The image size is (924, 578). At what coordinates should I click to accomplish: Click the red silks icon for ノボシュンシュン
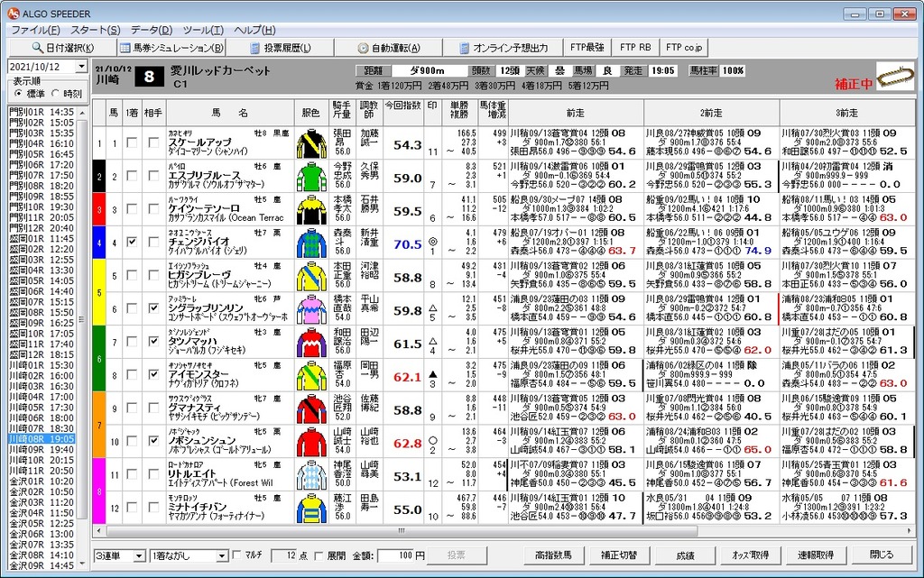[x=311, y=443]
